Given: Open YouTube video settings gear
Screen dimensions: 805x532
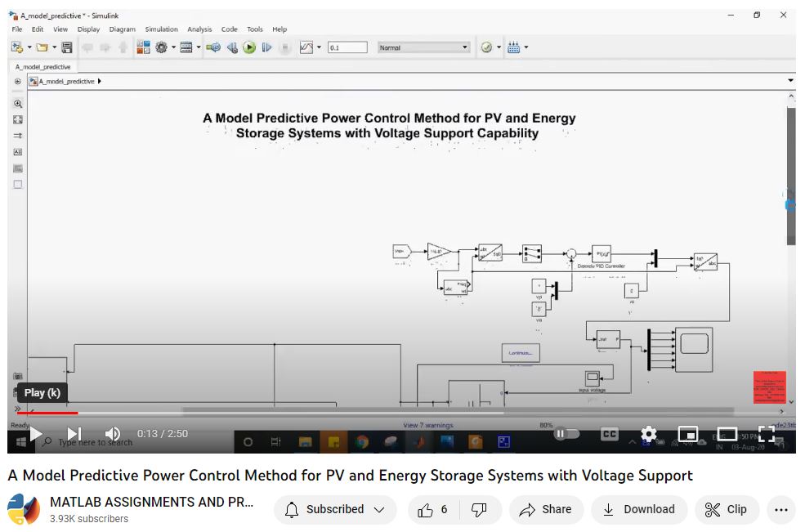Looking at the screenshot, I should 648,434.
